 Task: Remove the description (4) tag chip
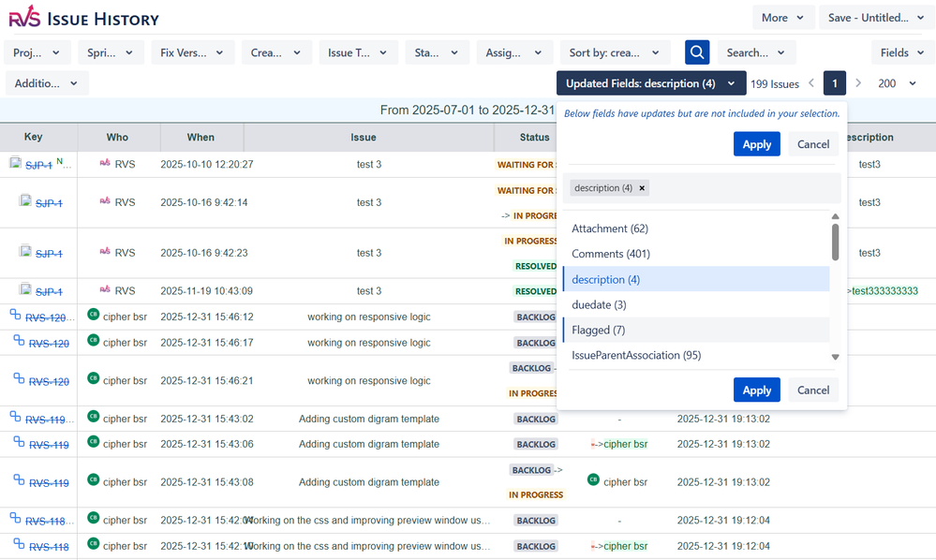(642, 188)
